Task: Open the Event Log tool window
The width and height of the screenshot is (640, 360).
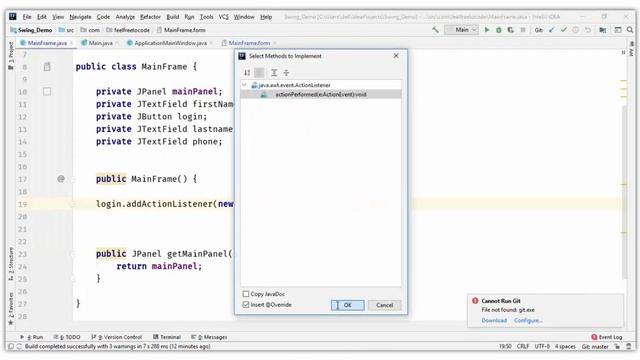Action: click(607, 337)
